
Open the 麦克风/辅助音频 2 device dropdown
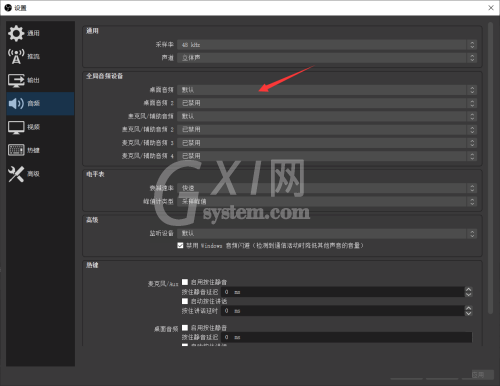[x=327, y=129]
